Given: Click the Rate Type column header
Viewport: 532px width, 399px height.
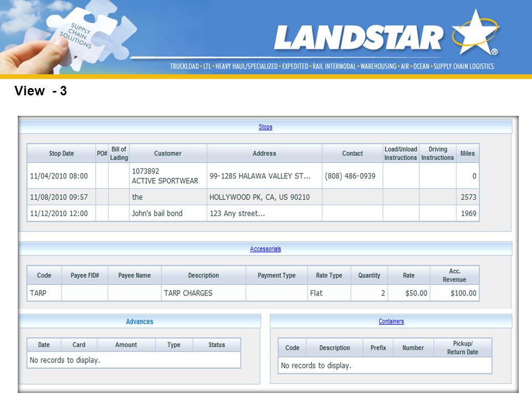Looking at the screenshot, I should (329, 275).
